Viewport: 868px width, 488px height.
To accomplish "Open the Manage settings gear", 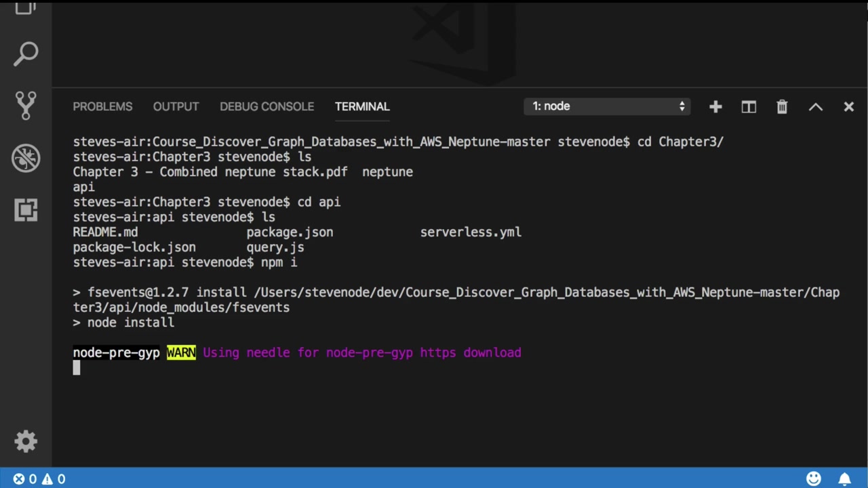I will click(x=26, y=442).
